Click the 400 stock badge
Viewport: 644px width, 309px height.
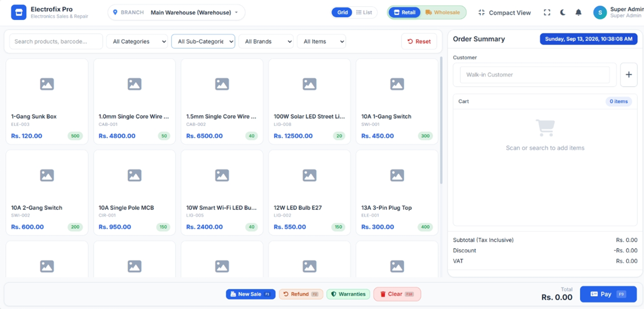pyautogui.click(x=425, y=227)
